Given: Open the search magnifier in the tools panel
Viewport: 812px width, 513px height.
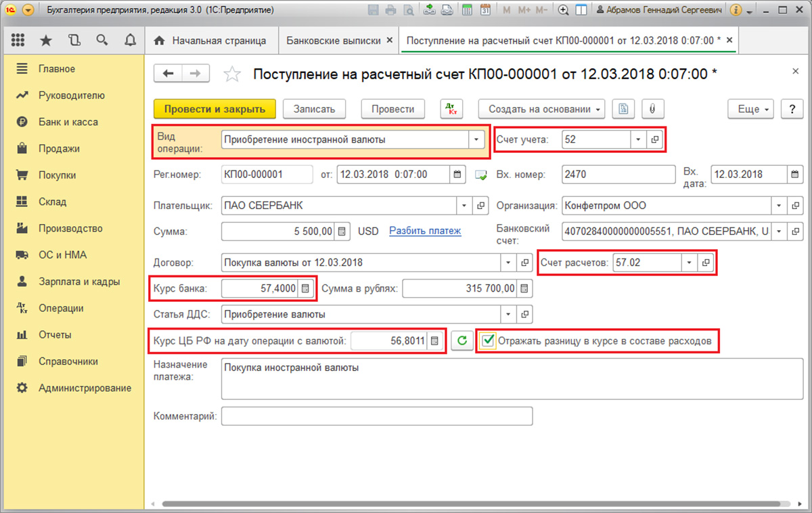Looking at the screenshot, I should tap(102, 41).
